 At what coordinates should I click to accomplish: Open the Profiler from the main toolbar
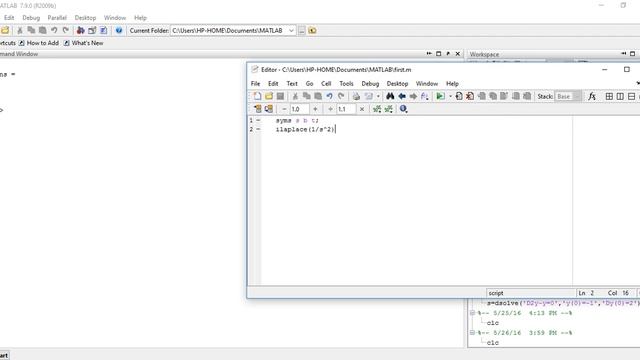(103, 30)
